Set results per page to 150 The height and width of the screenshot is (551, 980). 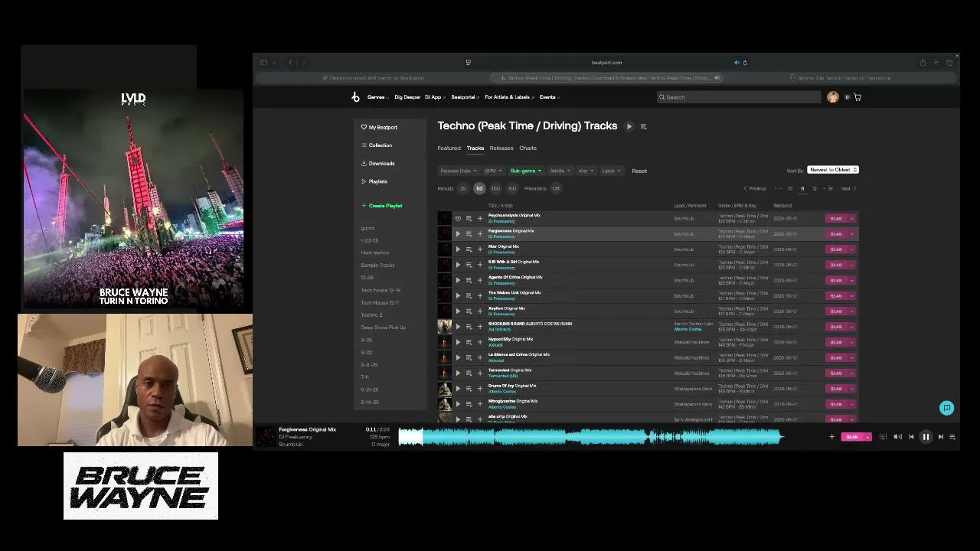(511, 188)
